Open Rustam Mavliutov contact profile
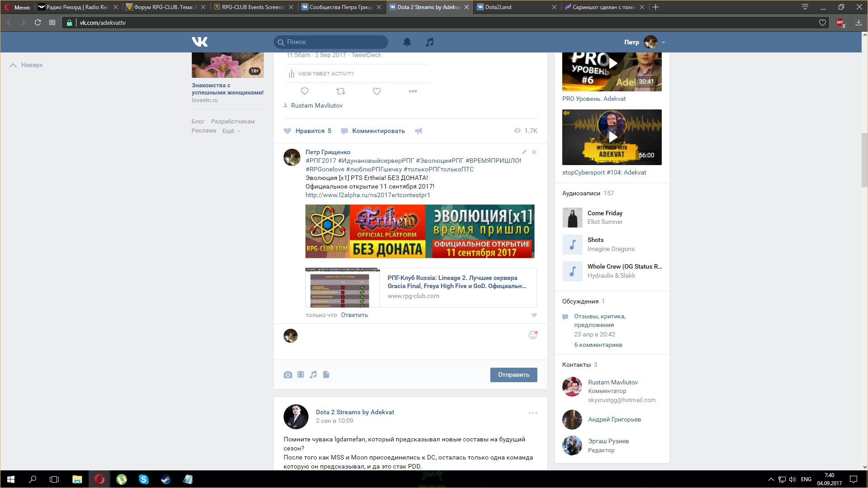Screen dimensions: 868x488 click(x=613, y=383)
